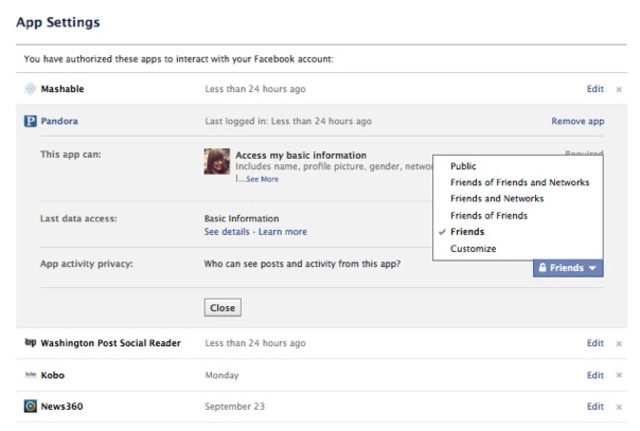Click the Kobo app icon

(30, 375)
